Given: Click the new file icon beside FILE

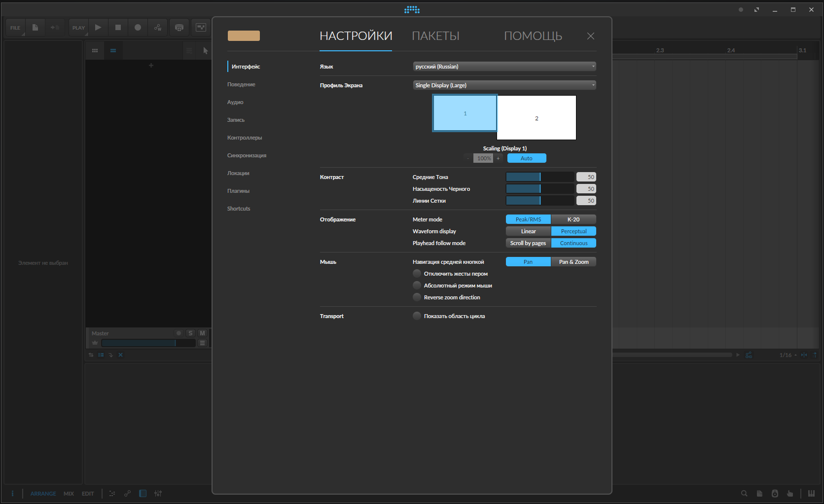Looking at the screenshot, I should point(35,28).
